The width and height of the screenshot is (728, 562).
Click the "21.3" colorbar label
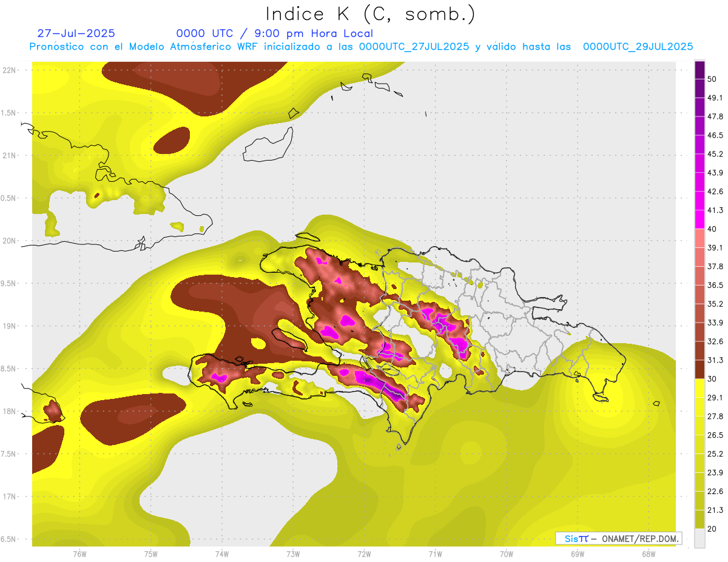716,510
